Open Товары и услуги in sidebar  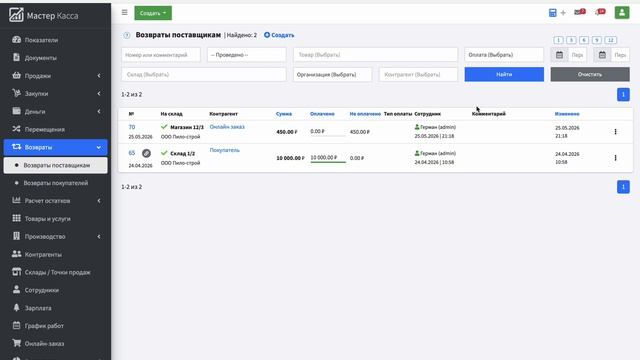click(56, 219)
